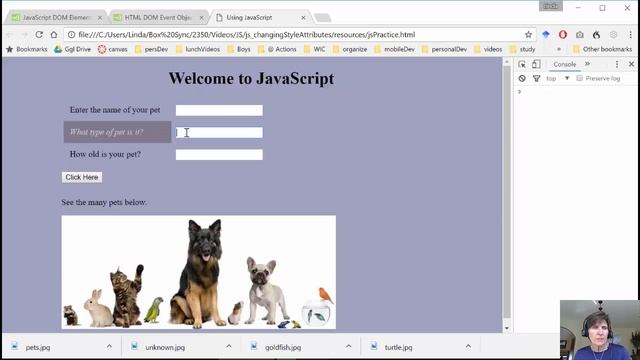Show more DevTools tabs chevron
The height and width of the screenshot is (360, 640).
pos(587,64)
